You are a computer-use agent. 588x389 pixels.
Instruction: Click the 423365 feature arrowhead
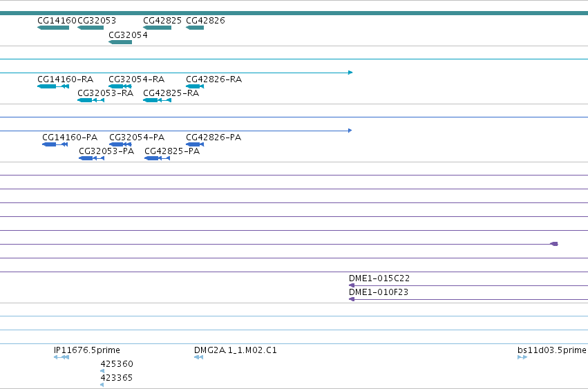coord(102,385)
